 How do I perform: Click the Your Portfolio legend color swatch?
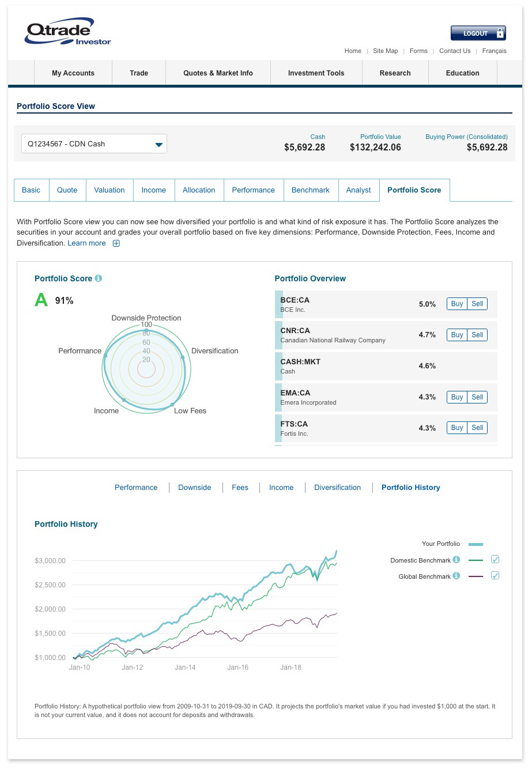coord(476,544)
